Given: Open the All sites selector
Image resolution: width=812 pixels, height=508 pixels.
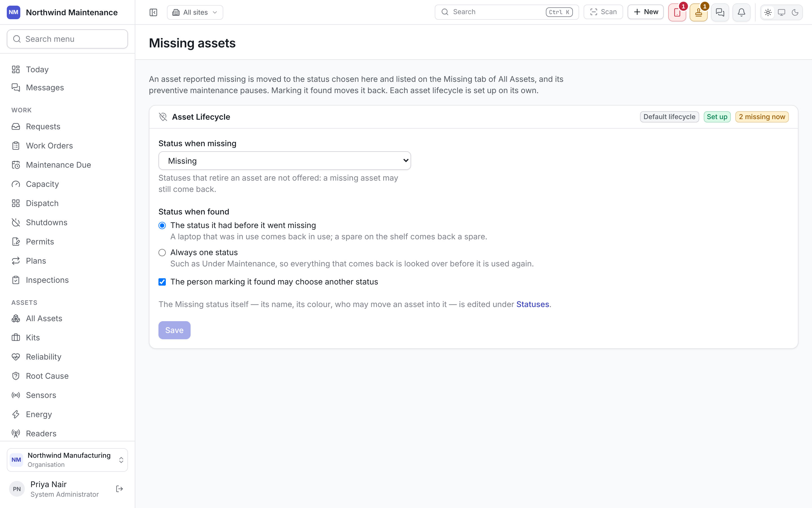Looking at the screenshot, I should [195, 12].
